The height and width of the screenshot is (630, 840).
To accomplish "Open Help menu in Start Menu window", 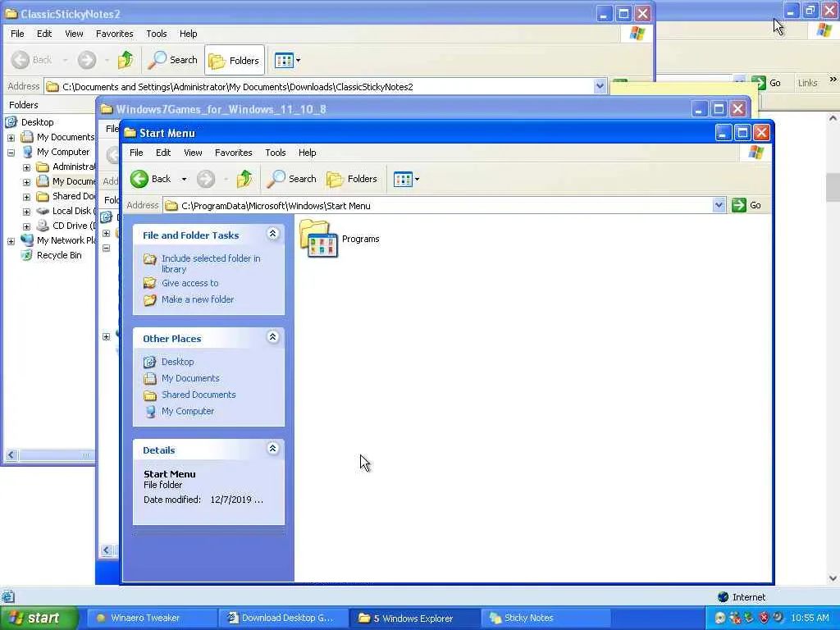I will (307, 153).
